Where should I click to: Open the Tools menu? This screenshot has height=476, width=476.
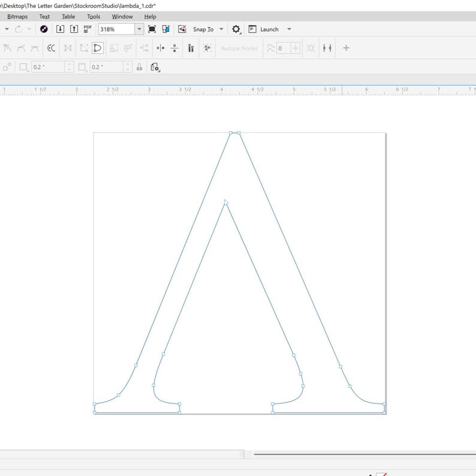tap(94, 17)
